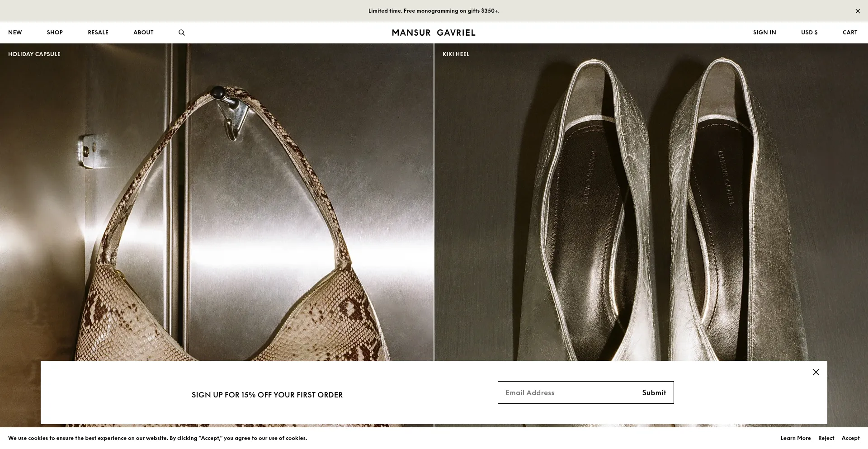868x449 pixels.
Task: Open the Kiki Heel silver shoes image
Action: coord(651,203)
